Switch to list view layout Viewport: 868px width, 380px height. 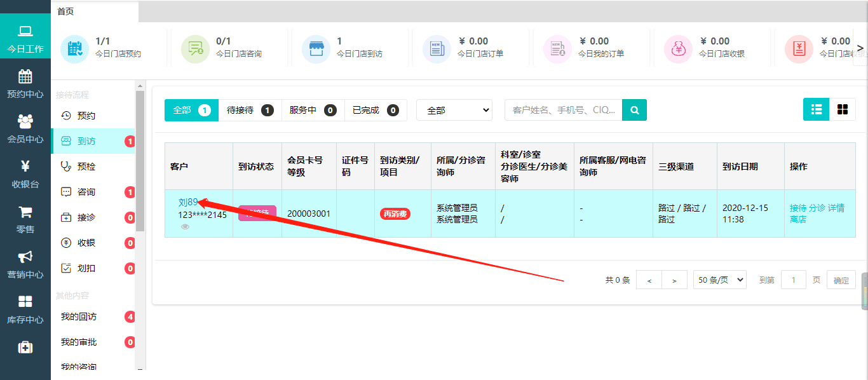(816, 109)
